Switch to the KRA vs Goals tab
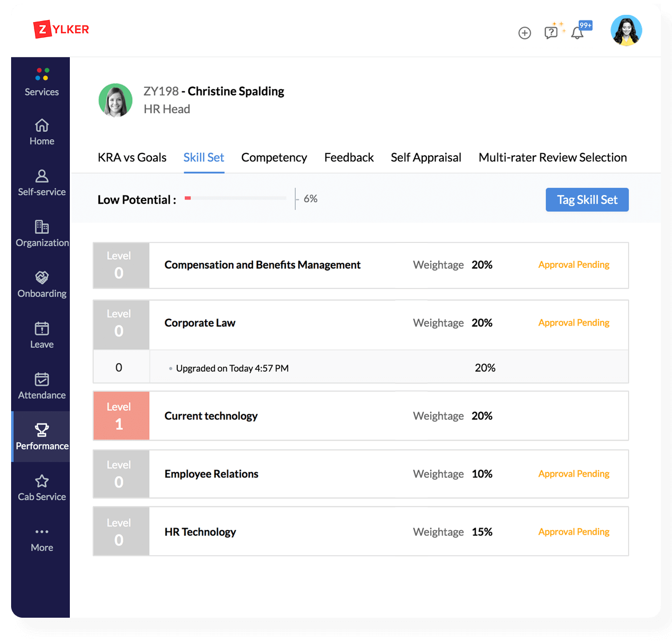Screen dimensions: 672x641 point(132,157)
